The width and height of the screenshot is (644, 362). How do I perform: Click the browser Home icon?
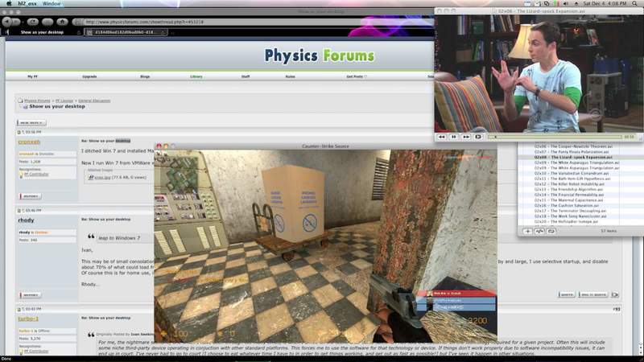(x=62, y=22)
